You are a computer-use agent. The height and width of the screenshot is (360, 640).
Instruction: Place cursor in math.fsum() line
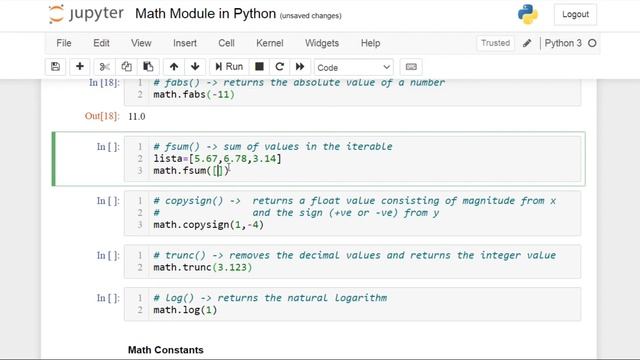[x=191, y=170]
